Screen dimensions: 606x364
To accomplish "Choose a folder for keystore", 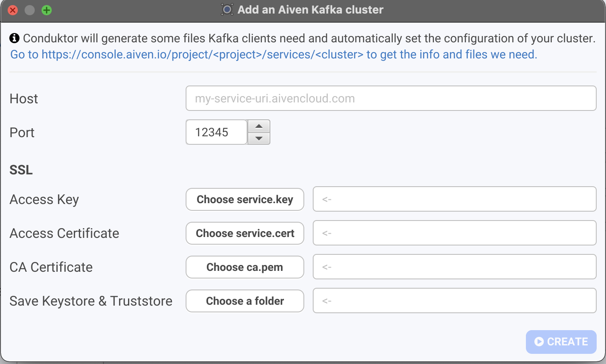I will [x=245, y=301].
